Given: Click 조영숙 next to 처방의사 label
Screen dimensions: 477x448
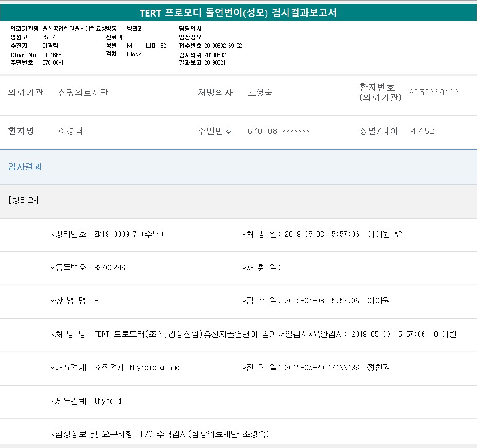Looking at the screenshot, I should tap(260, 93).
